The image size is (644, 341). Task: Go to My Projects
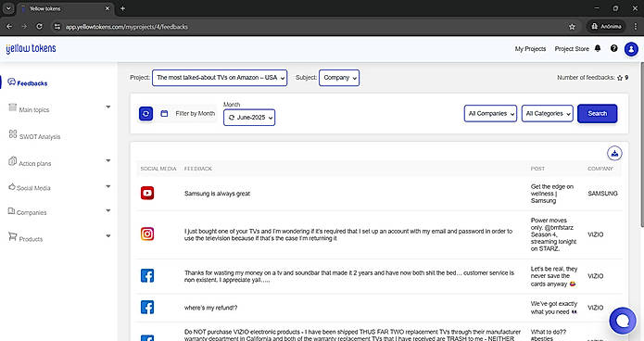[530, 49]
